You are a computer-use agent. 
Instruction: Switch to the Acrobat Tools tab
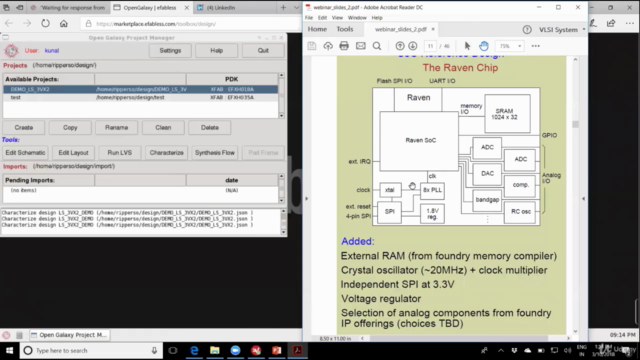coord(345,29)
